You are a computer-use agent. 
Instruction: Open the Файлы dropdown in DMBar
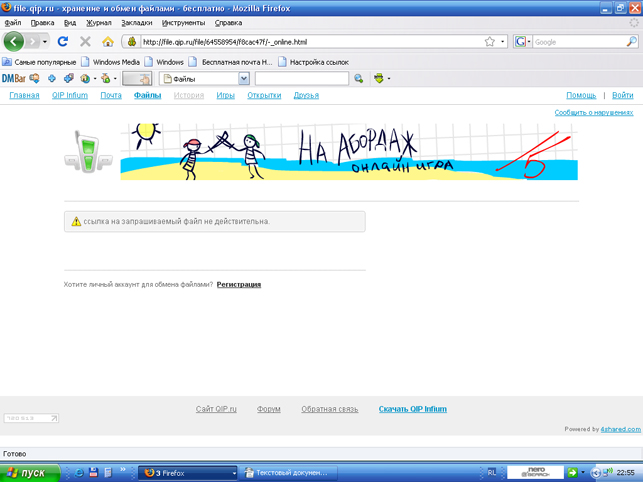[x=243, y=78]
